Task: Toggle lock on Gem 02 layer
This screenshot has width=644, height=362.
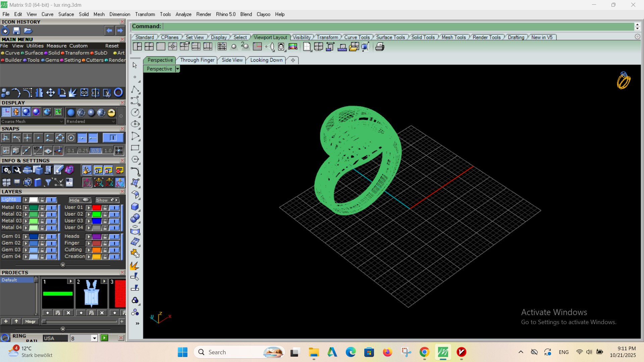Action: click(42, 243)
